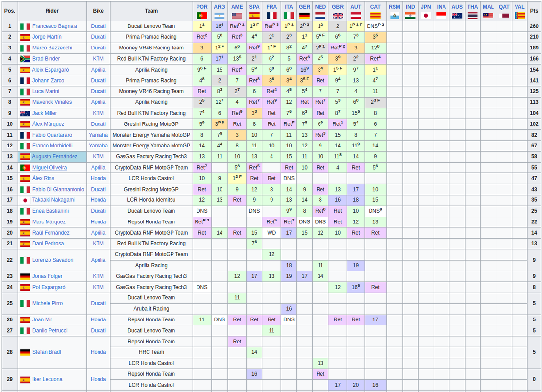Image resolution: width=542 pixels, height=392 pixels.
Task: Click the France flag under FRA header
Action: (x=271, y=16)
